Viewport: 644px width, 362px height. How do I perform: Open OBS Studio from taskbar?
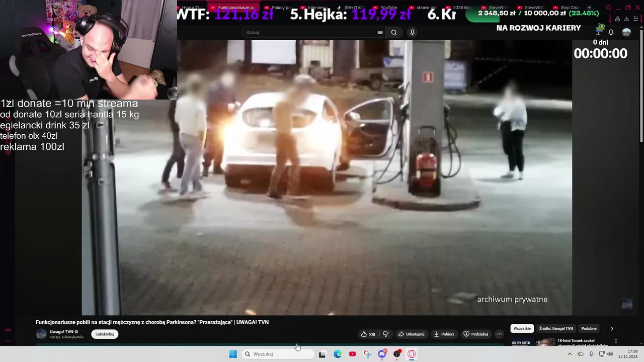397,354
